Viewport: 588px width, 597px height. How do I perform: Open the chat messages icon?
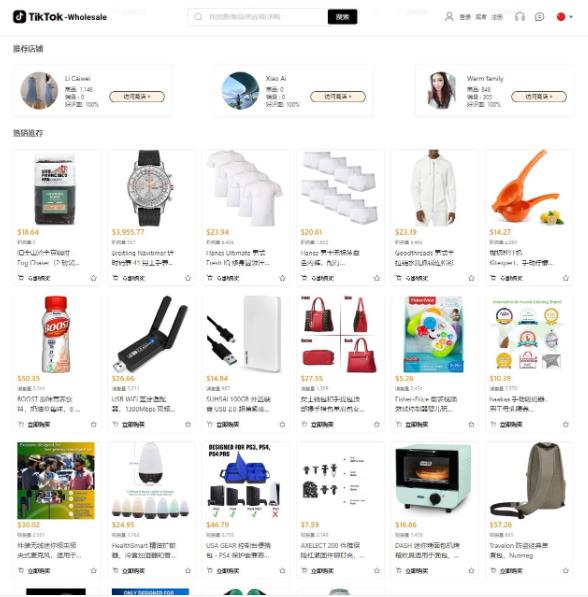539,17
